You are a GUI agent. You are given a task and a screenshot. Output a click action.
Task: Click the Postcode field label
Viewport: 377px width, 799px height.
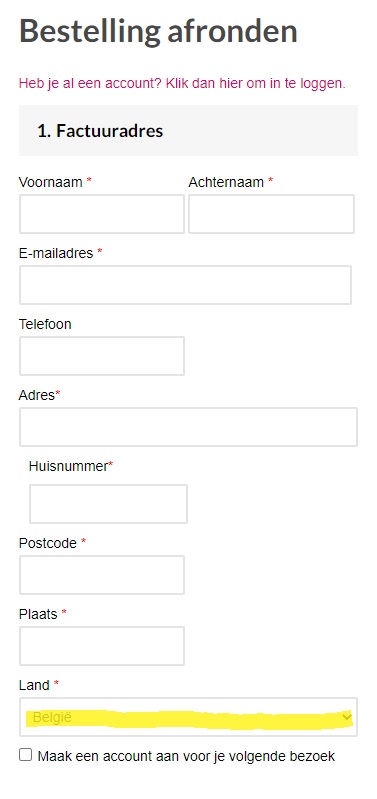(x=48, y=543)
